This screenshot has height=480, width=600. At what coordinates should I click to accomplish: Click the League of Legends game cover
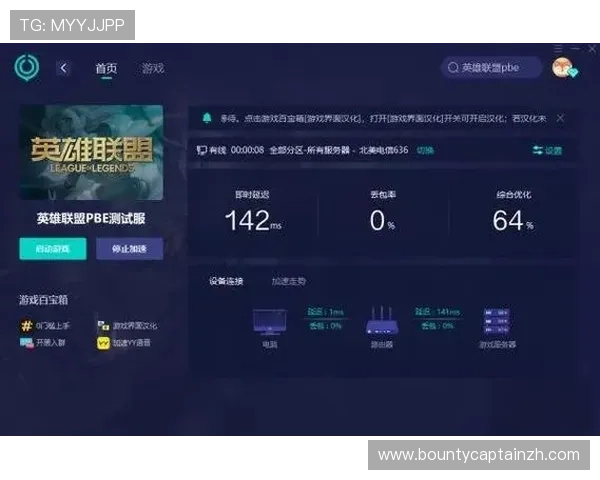[91, 152]
